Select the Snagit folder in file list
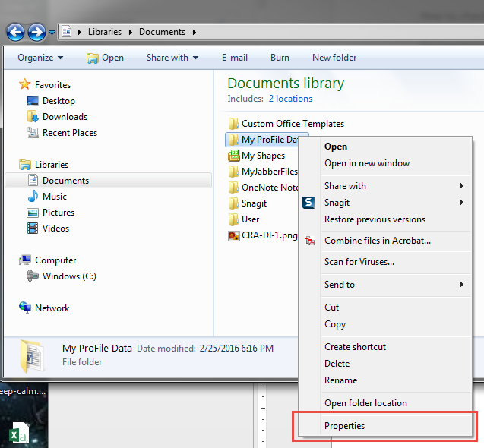The width and height of the screenshot is (484, 448). 248,203
